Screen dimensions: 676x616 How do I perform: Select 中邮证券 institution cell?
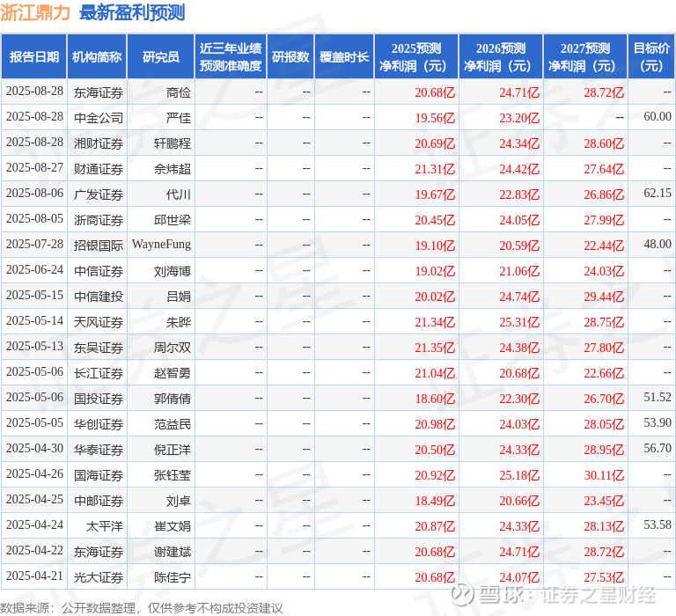click(x=99, y=501)
